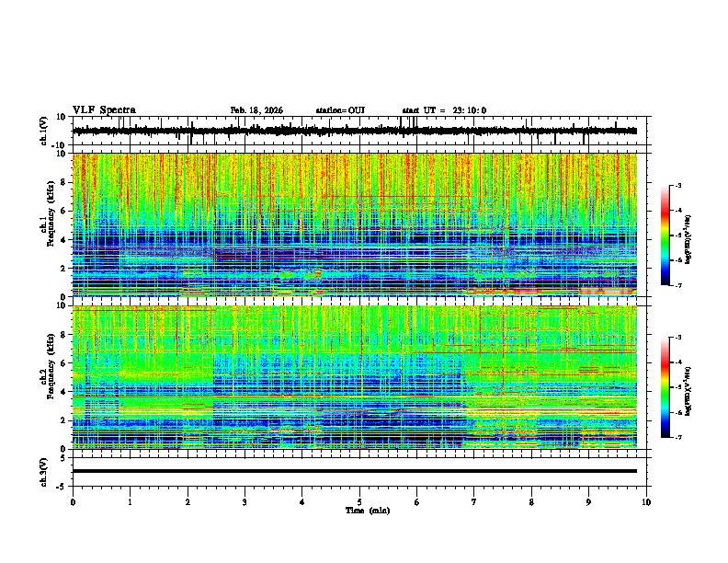Viewport: 728px width, 563px height.
Task: Click the "Time (min)" axis title
Action: pos(368,511)
